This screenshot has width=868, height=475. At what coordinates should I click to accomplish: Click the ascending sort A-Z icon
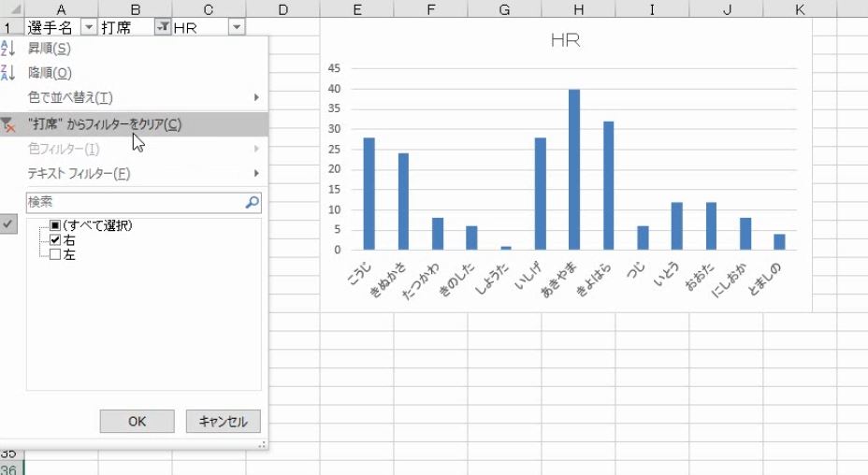7,49
